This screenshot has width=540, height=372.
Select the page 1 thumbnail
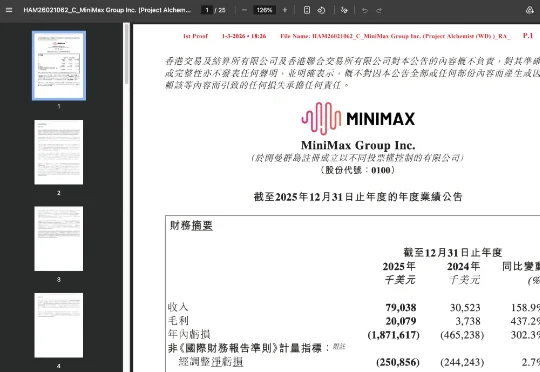tap(59, 65)
